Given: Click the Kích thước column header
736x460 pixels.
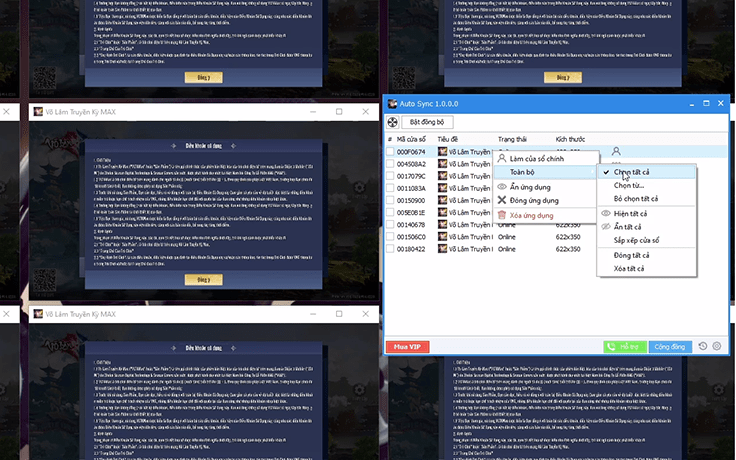Looking at the screenshot, I should (x=570, y=139).
